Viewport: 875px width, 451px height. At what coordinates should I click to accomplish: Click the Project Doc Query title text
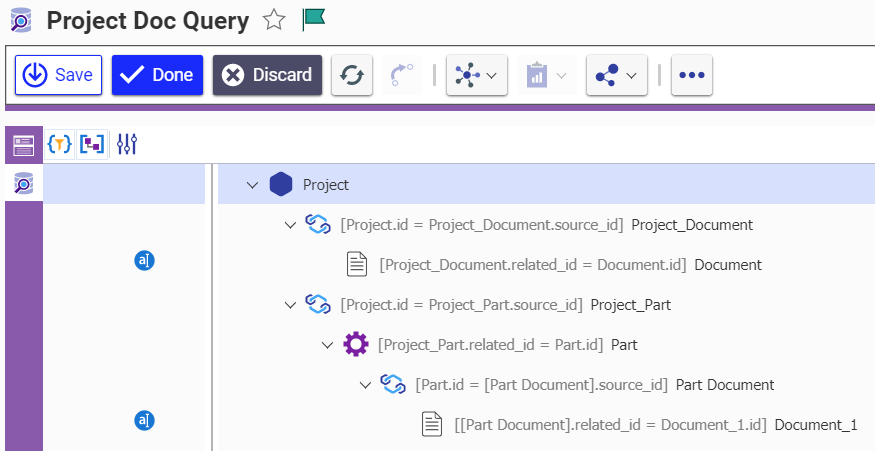click(x=147, y=21)
